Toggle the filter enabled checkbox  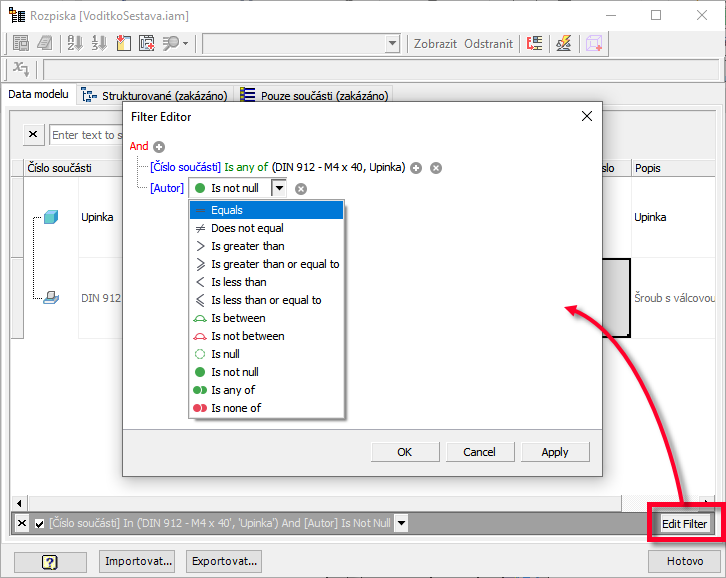coord(39,523)
